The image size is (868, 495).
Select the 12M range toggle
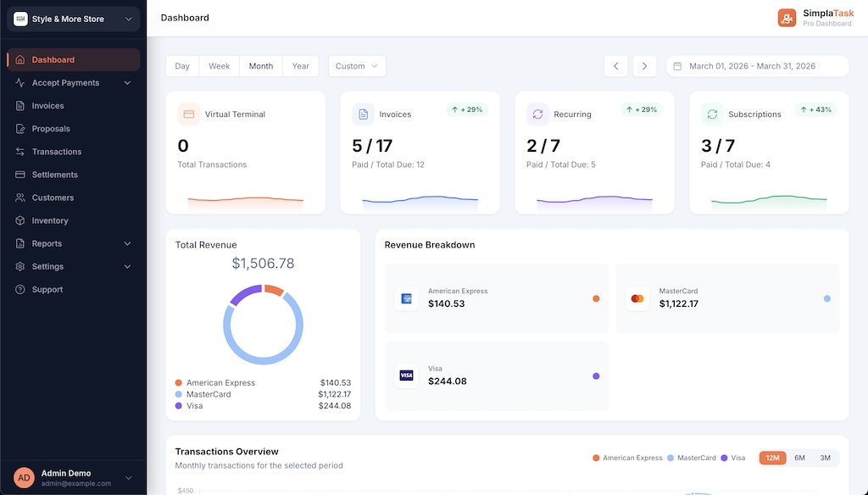click(773, 458)
